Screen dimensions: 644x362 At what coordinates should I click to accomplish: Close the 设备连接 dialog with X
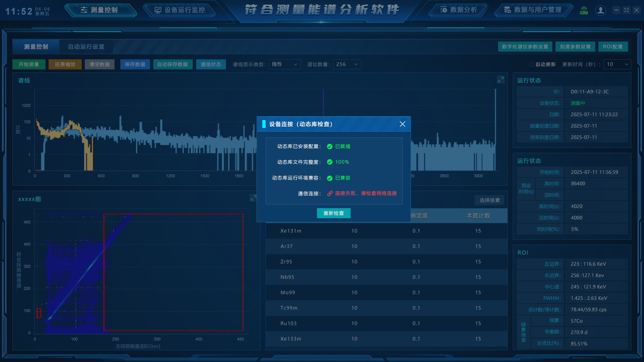tap(402, 124)
